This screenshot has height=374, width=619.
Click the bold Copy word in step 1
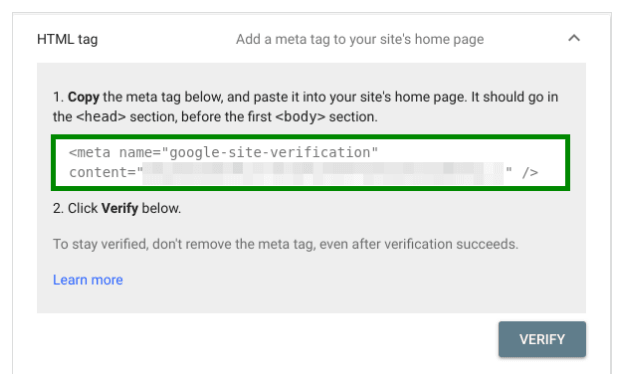[x=83, y=97]
